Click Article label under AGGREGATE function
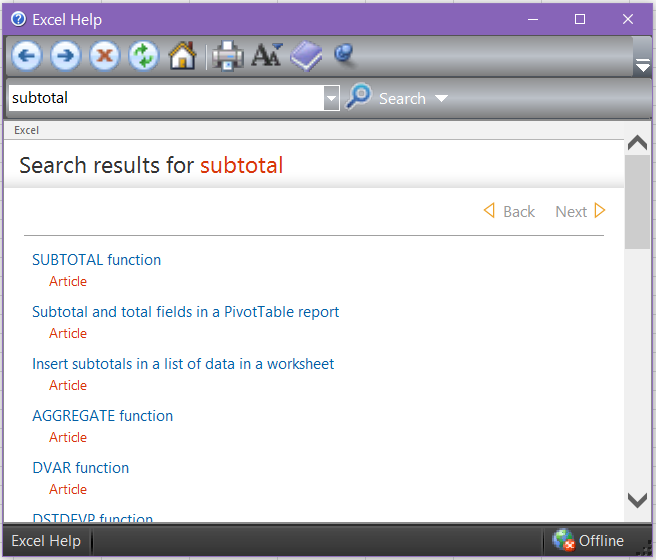Viewport: 656px width, 560px height. click(x=68, y=437)
